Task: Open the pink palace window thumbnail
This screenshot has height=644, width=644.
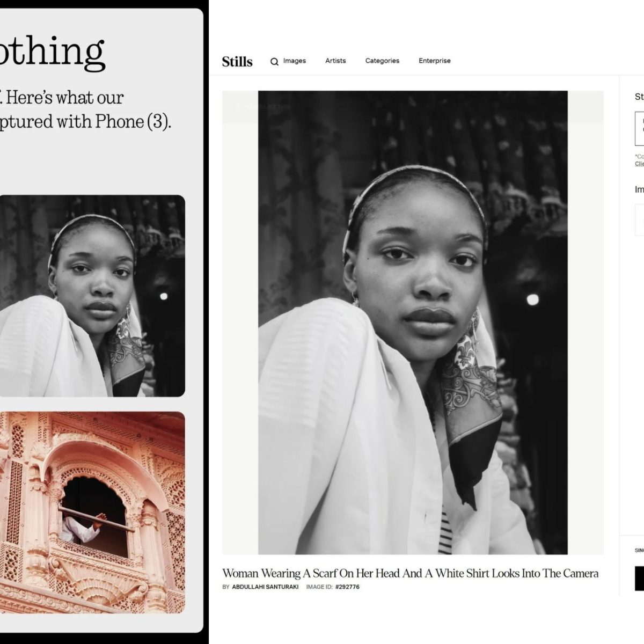Action: 92,513
